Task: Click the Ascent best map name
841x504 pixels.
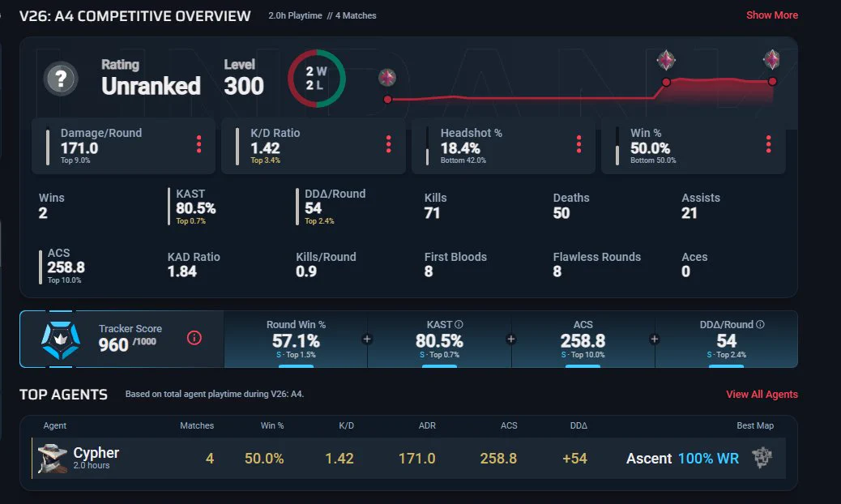Action: coord(649,459)
